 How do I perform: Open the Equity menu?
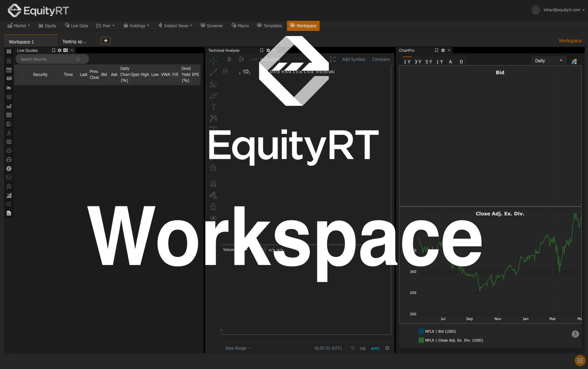[47, 26]
